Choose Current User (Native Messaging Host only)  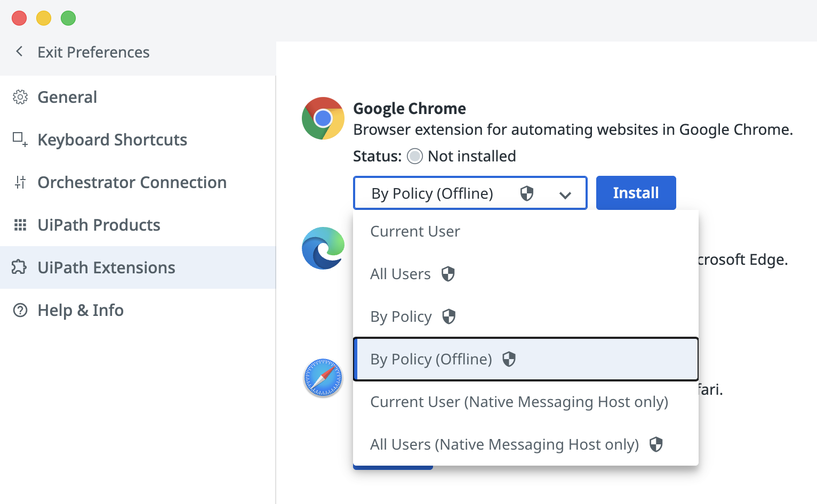point(526,402)
